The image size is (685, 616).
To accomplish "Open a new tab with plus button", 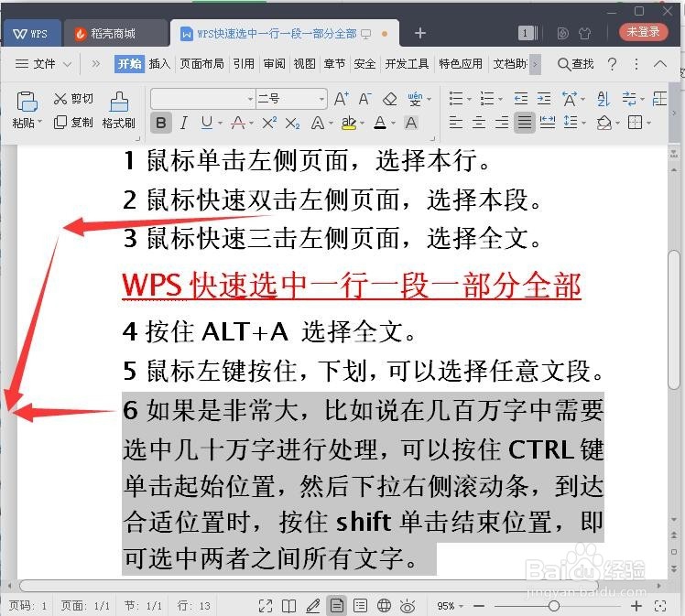I will 419,33.
